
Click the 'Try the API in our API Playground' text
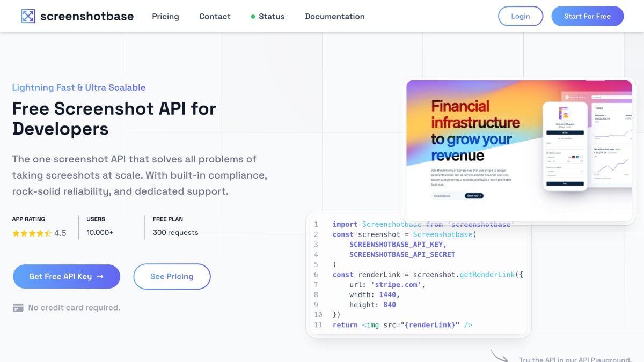(x=575, y=359)
